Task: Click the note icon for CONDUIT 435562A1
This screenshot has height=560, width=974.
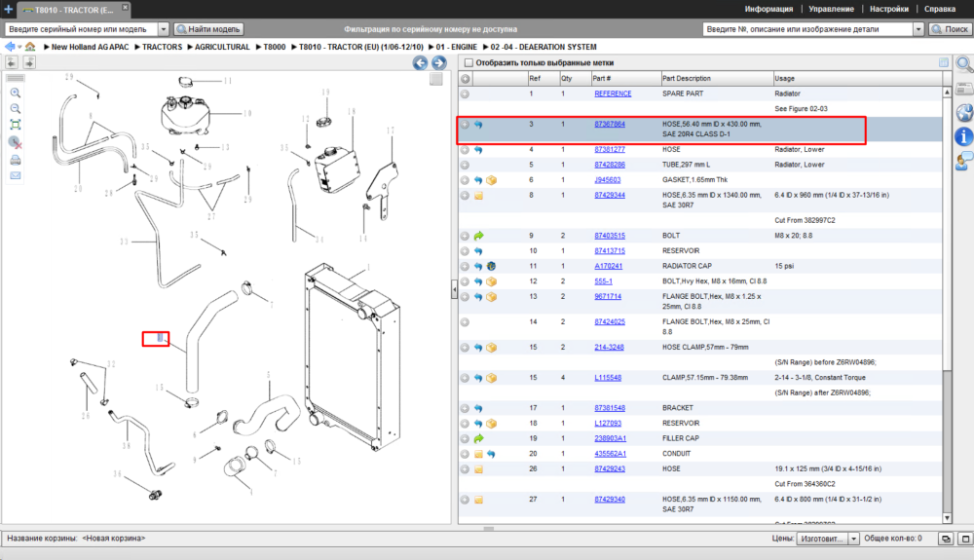Action: point(478,454)
